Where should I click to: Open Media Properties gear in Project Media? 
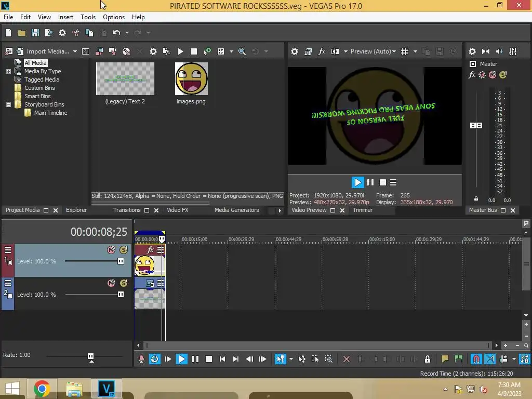pos(153,51)
